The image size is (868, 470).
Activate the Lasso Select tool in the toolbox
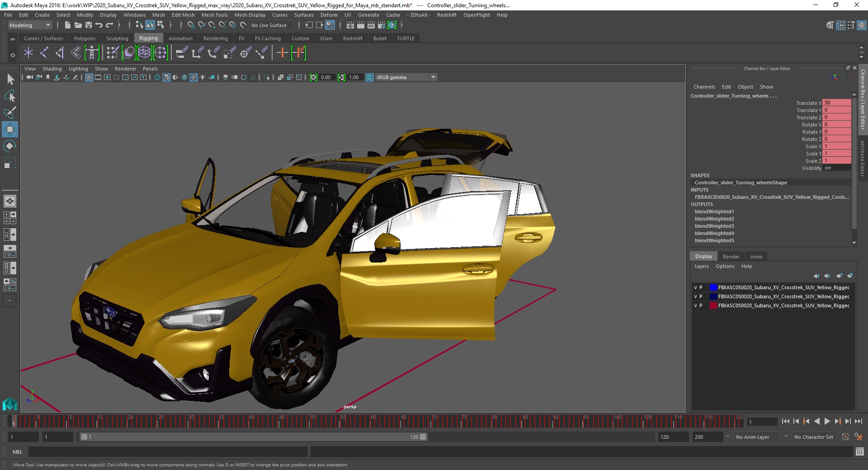10,96
